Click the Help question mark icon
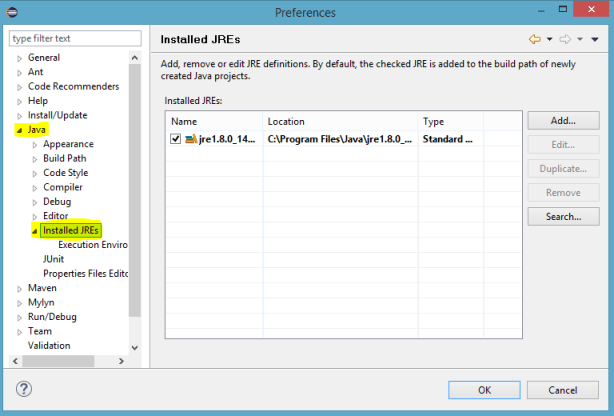 [x=24, y=389]
